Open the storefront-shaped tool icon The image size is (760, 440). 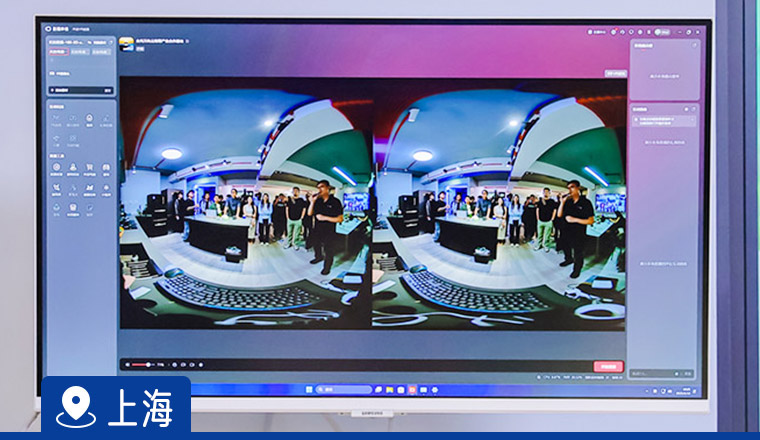(73, 209)
